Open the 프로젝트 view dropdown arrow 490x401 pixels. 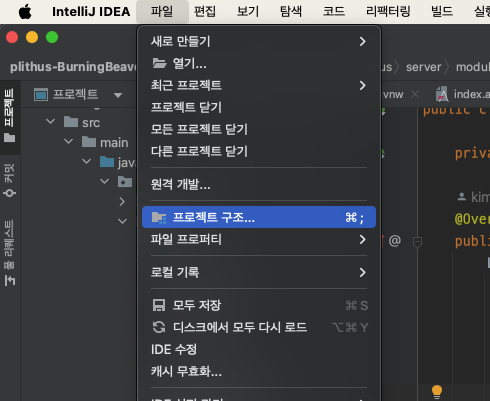[x=118, y=95]
